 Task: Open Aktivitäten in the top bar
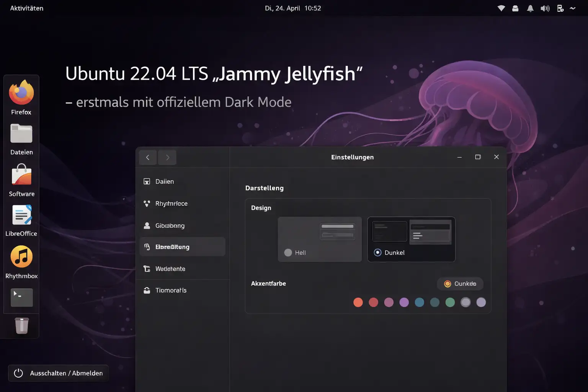click(x=26, y=8)
